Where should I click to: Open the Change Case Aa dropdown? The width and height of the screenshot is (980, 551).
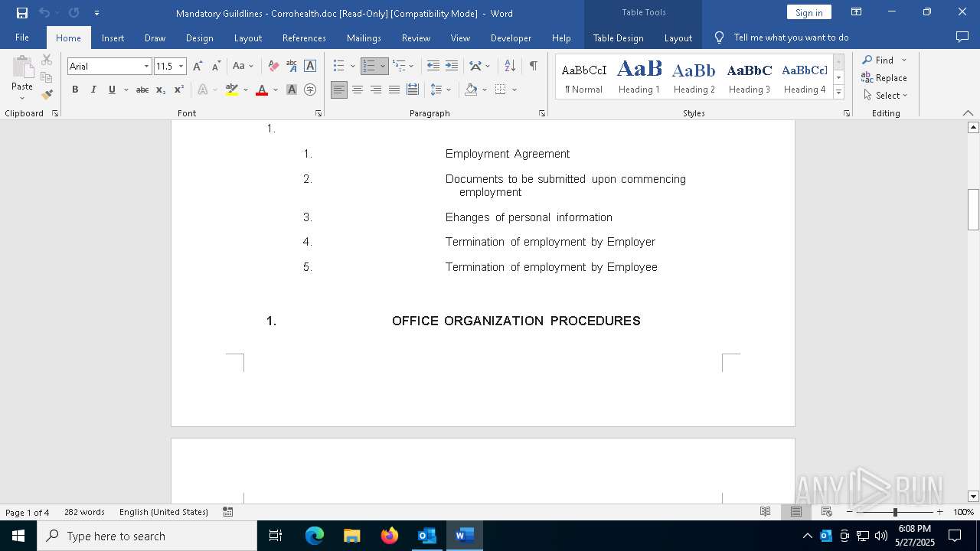(x=243, y=67)
